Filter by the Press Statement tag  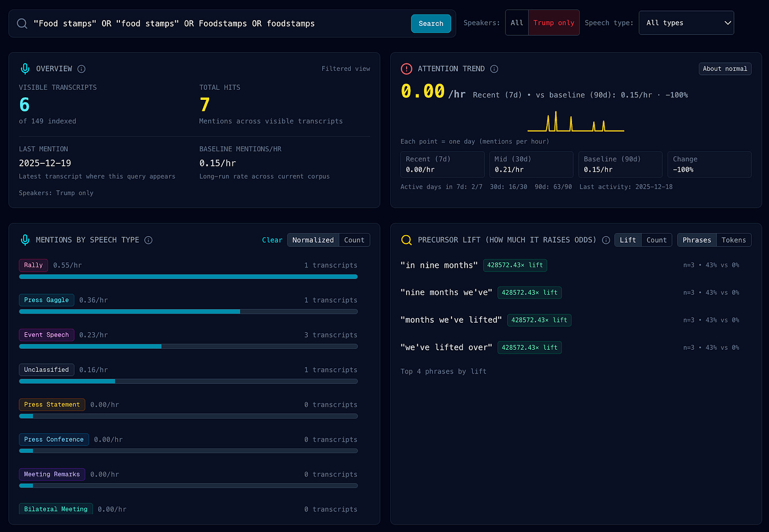click(x=52, y=405)
